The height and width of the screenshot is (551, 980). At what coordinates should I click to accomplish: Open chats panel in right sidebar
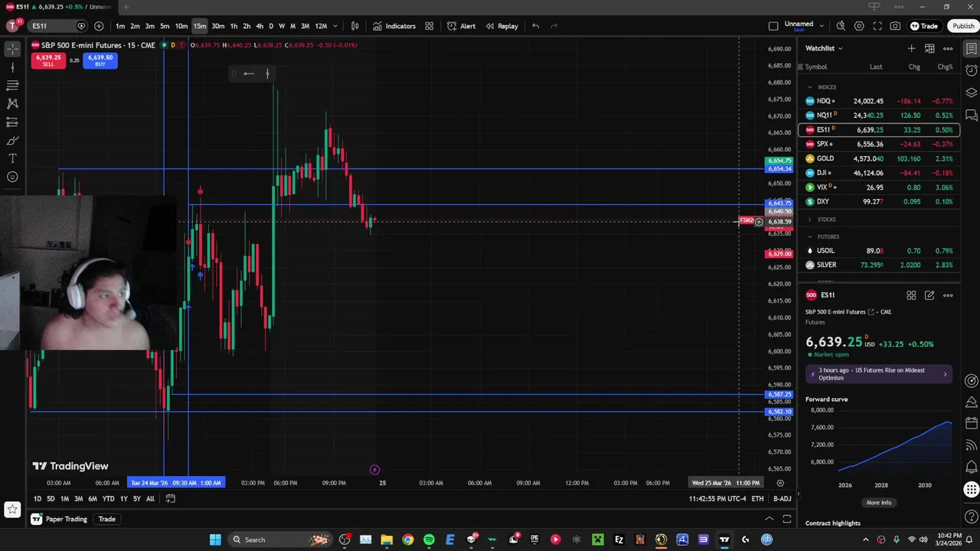972,116
